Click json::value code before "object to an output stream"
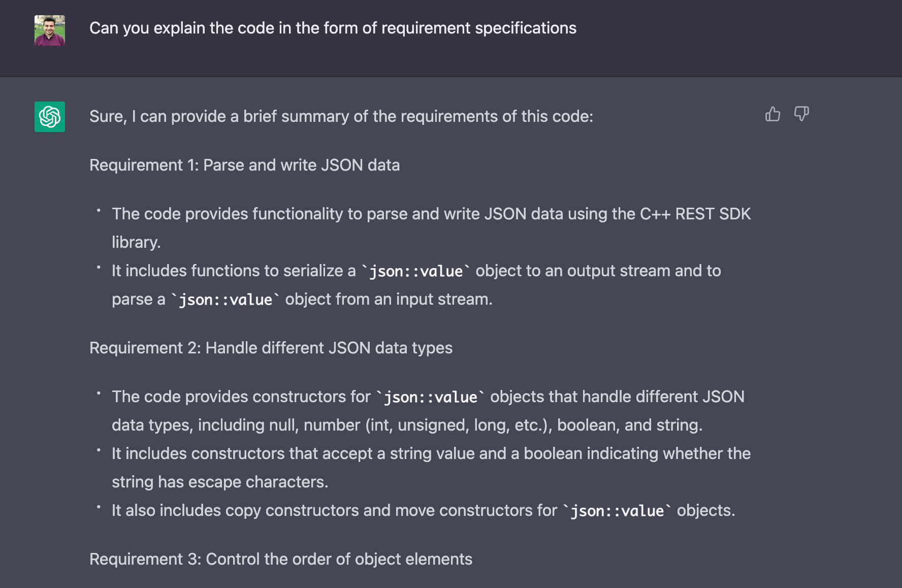This screenshot has width=902, height=588. [416, 271]
